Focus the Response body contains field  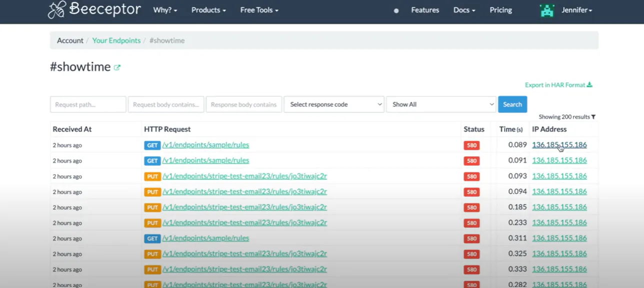244,104
